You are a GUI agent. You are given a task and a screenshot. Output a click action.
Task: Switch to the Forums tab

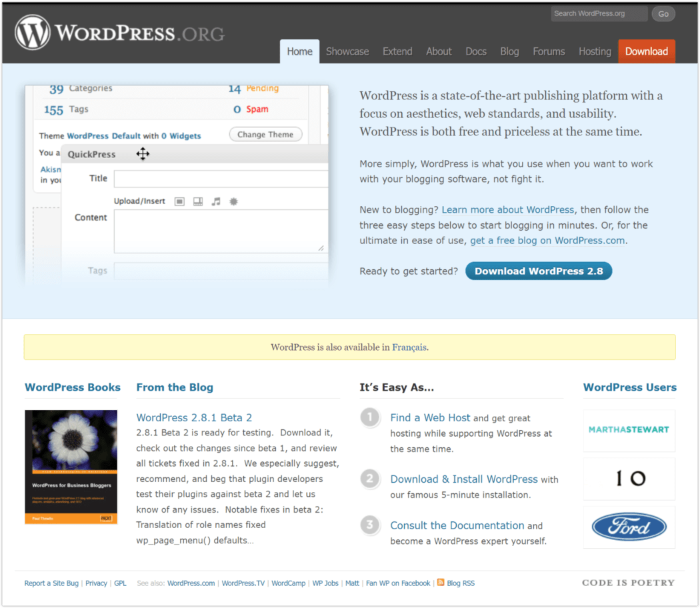[x=549, y=51]
